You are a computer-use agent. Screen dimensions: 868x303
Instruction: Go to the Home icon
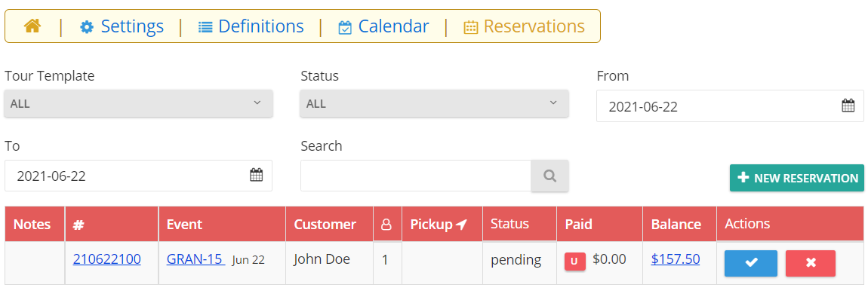[32, 26]
